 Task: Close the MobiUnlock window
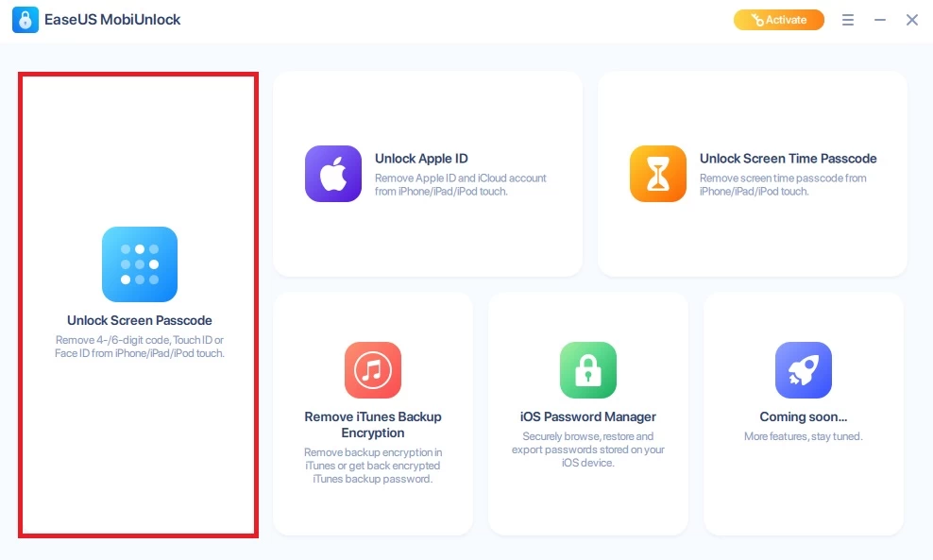click(912, 20)
